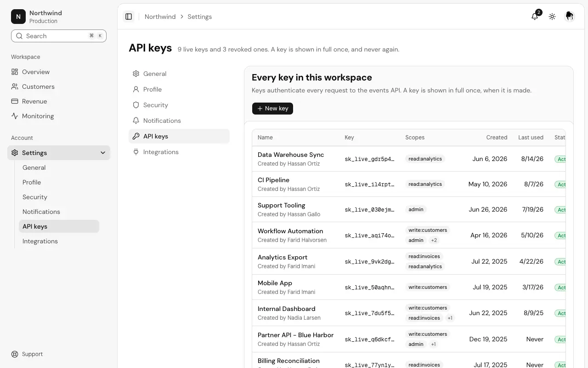This screenshot has width=588, height=368.
Task: Sort by the Created column header
Action: [497, 138]
